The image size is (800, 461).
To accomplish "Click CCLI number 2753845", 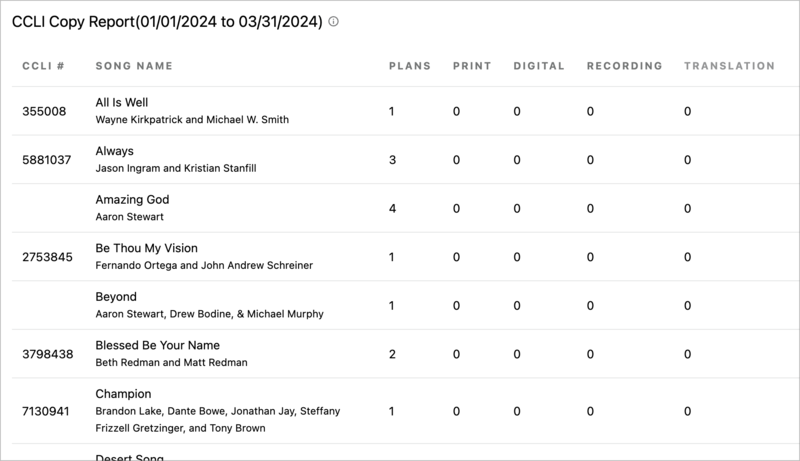I will [x=47, y=257].
